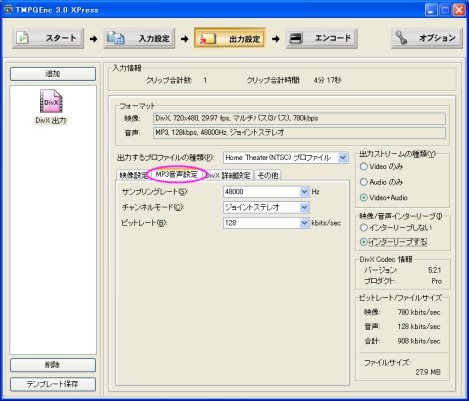Image resolution: width=469 pixels, height=401 pixels.
Task: Click the 追加 button
Action: click(53, 74)
